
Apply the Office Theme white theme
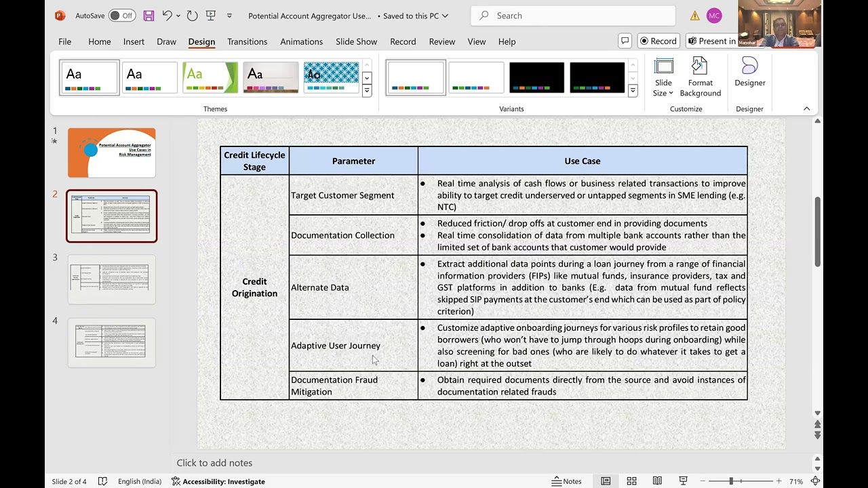pos(90,77)
